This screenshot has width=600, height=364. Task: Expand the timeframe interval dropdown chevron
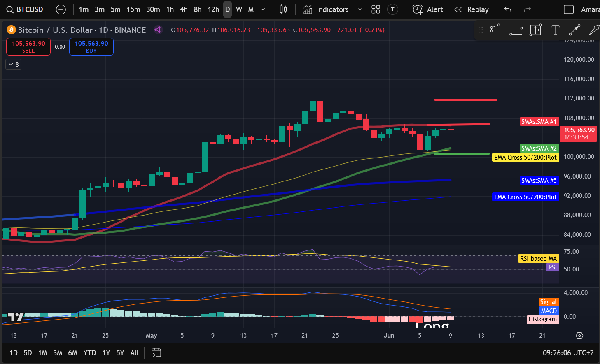[263, 9]
